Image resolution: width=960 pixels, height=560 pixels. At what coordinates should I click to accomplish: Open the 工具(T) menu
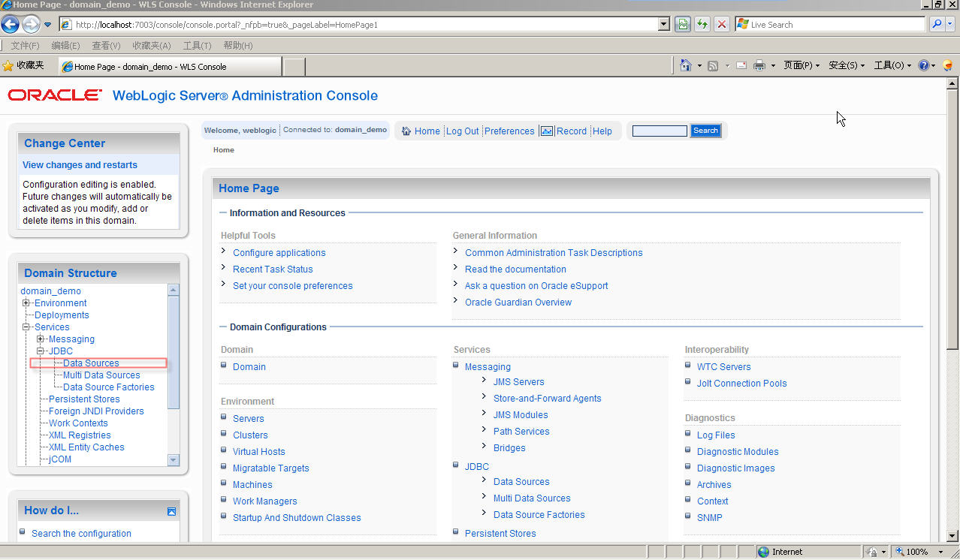coord(197,46)
